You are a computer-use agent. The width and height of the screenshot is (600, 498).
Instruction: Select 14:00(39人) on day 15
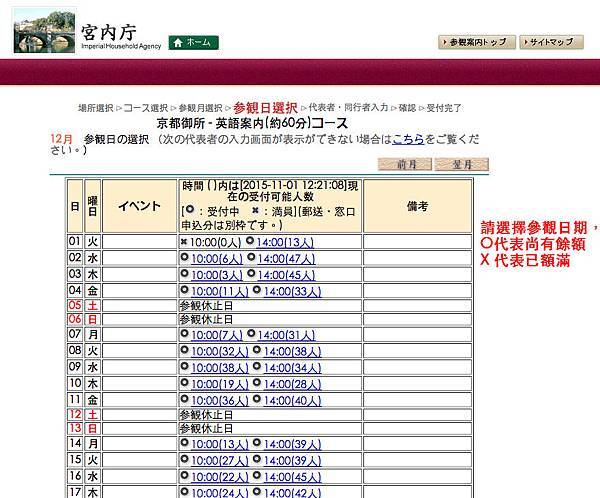pyautogui.click(x=292, y=460)
